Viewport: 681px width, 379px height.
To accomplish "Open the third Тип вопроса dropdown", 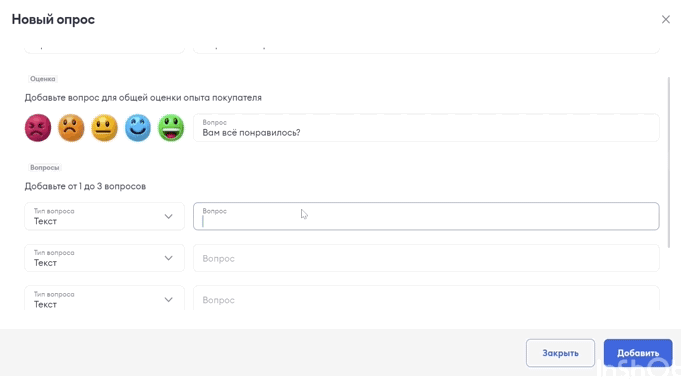I will click(104, 298).
